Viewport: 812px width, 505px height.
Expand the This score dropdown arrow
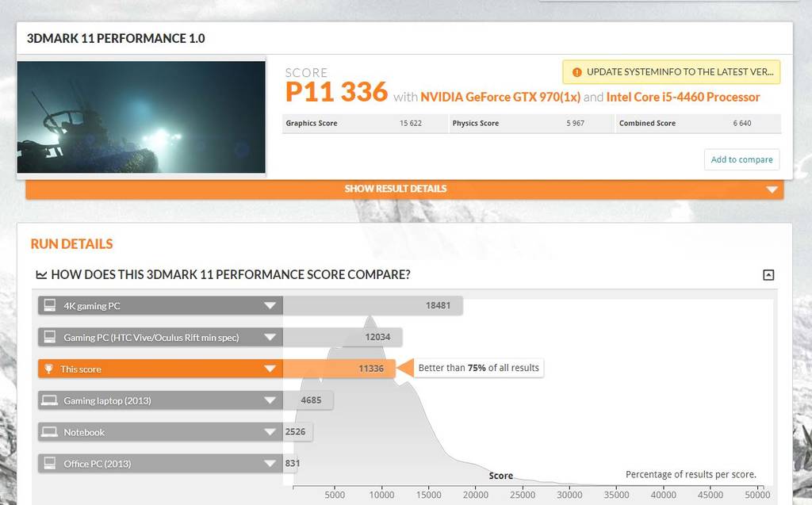click(270, 369)
